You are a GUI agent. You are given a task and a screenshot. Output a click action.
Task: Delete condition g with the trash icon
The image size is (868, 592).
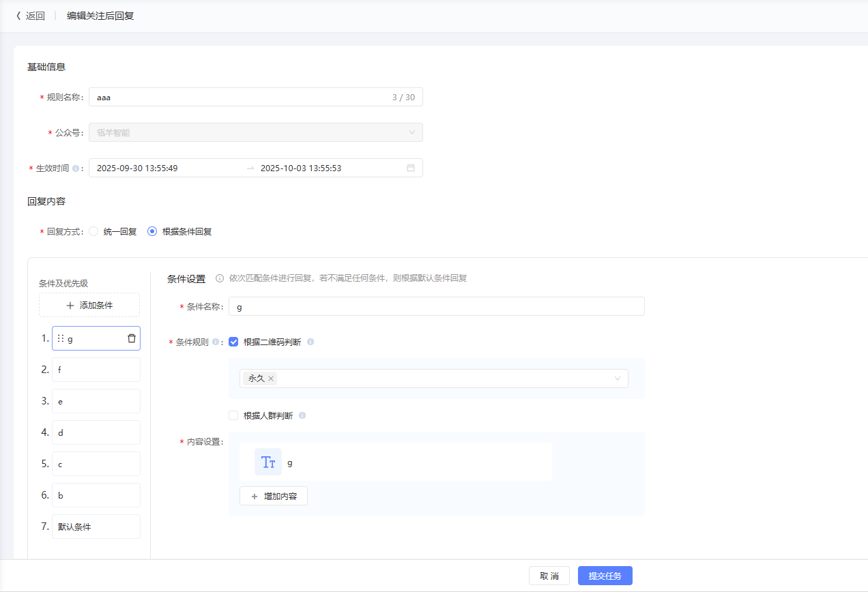[132, 338]
